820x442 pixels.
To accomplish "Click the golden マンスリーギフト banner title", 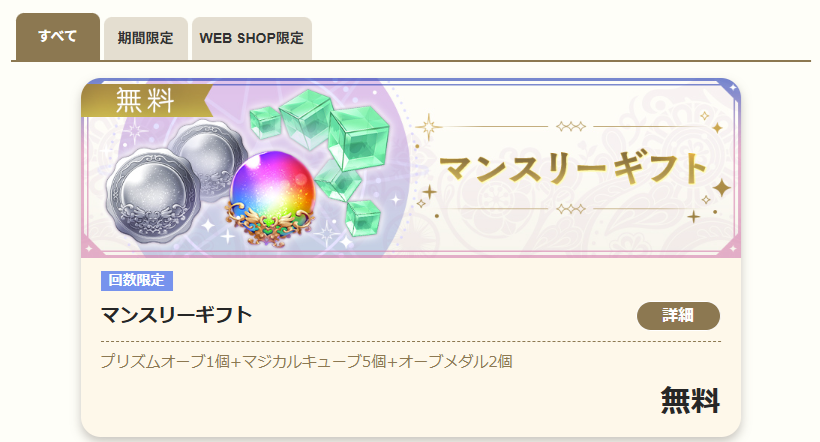I will (574, 168).
